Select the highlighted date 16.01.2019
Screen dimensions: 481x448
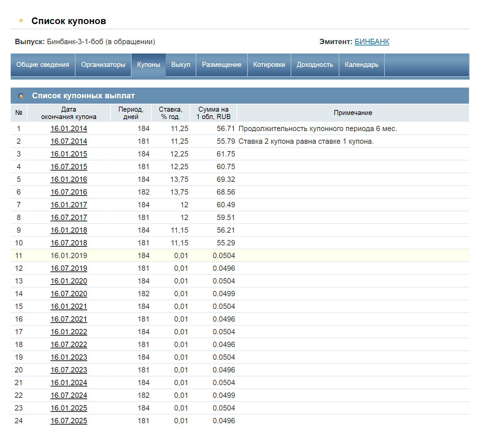69,256
